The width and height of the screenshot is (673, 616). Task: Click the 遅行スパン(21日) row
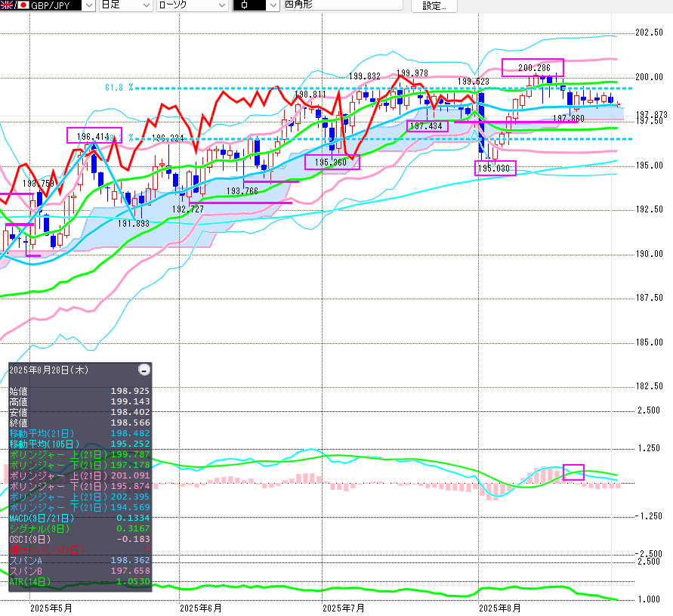pyautogui.click(x=80, y=549)
